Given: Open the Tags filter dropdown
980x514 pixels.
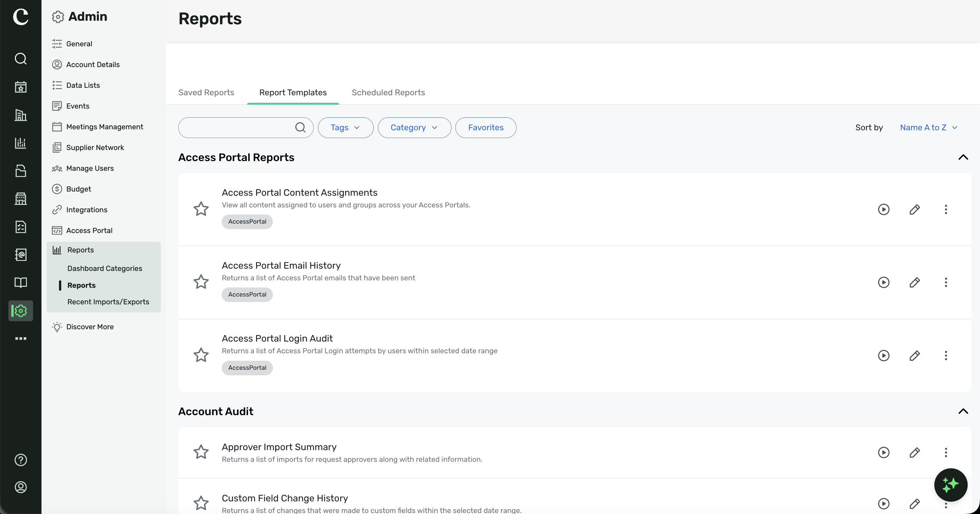Looking at the screenshot, I should (x=345, y=127).
